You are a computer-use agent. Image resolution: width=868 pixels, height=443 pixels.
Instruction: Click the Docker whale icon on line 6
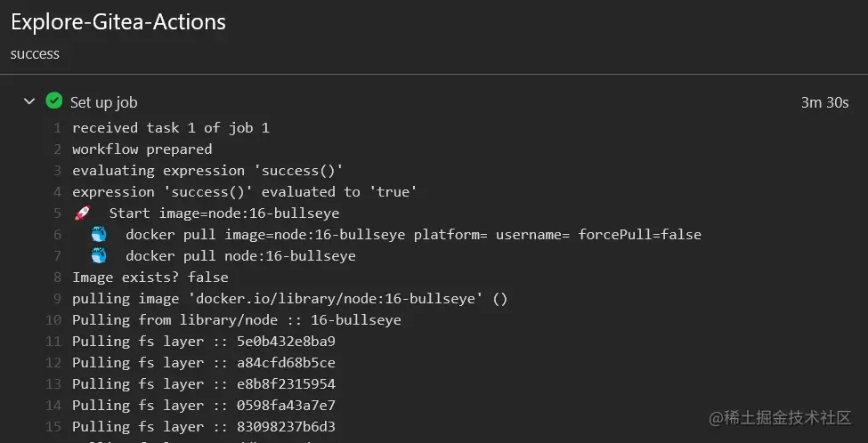coord(99,235)
